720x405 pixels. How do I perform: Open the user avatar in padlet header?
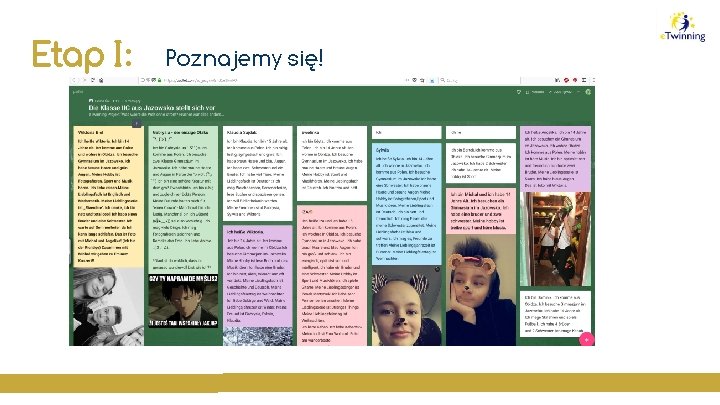[x=588, y=92]
